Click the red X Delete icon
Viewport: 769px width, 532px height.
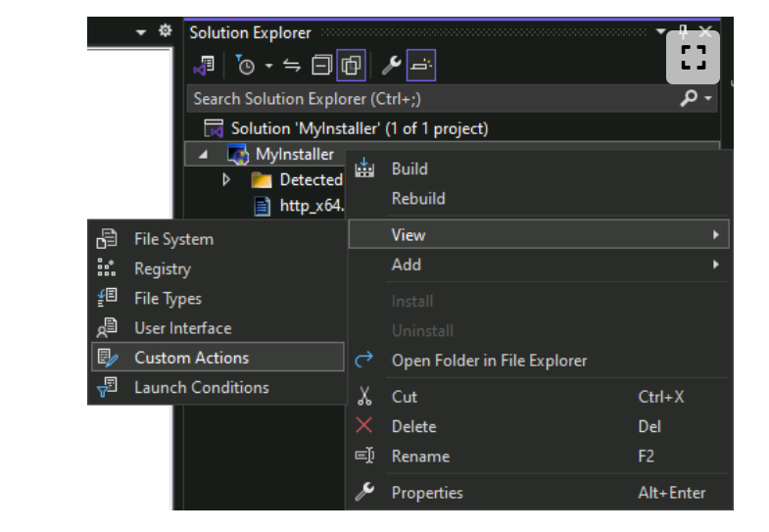point(363,425)
